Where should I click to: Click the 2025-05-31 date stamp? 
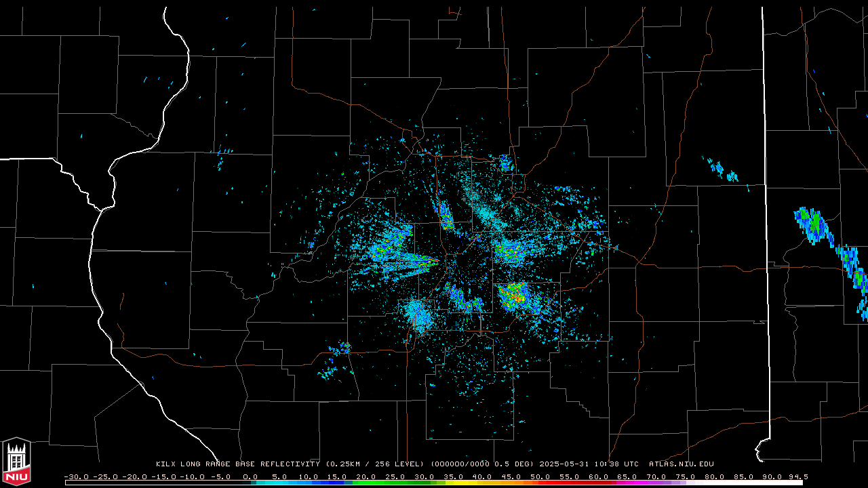point(564,464)
